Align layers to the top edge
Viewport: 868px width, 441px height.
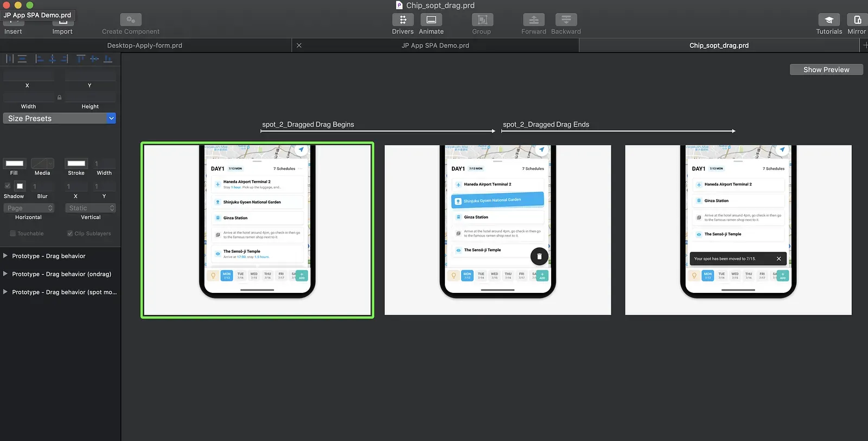[81, 59]
